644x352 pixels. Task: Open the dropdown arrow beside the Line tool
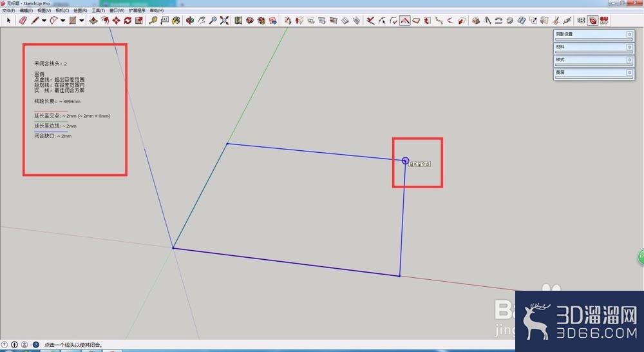click(44, 21)
